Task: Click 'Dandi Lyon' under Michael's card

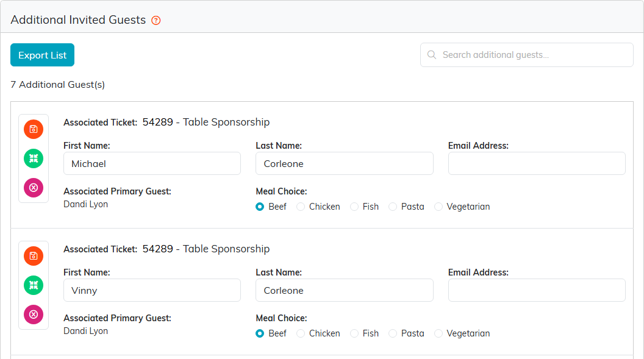Action: (85, 204)
